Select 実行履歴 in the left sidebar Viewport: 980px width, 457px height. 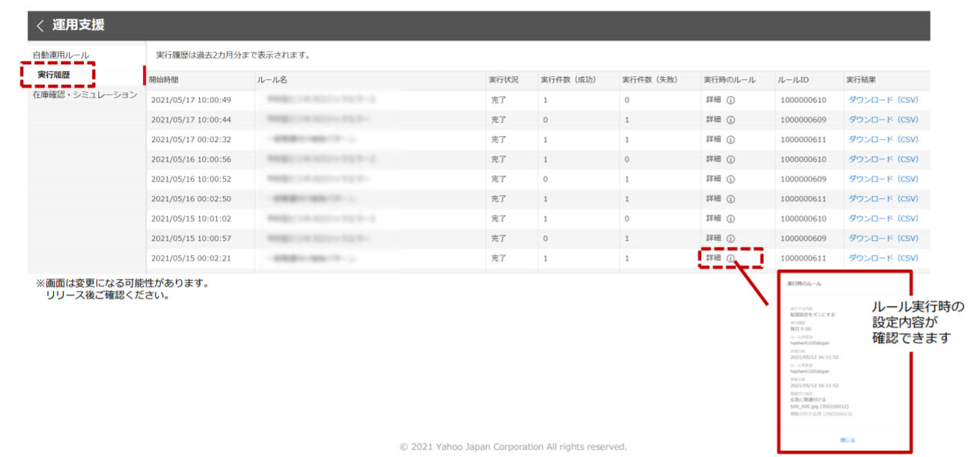click(x=54, y=75)
